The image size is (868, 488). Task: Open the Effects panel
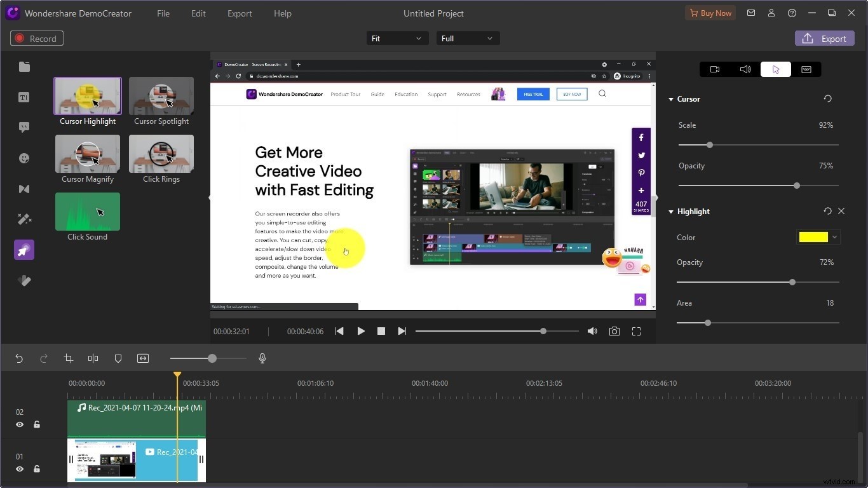24,219
